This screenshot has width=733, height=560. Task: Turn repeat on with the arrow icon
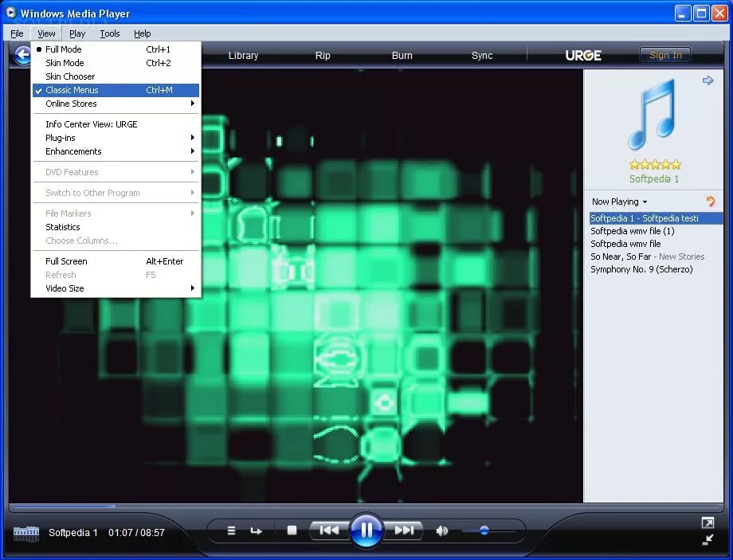point(257,531)
